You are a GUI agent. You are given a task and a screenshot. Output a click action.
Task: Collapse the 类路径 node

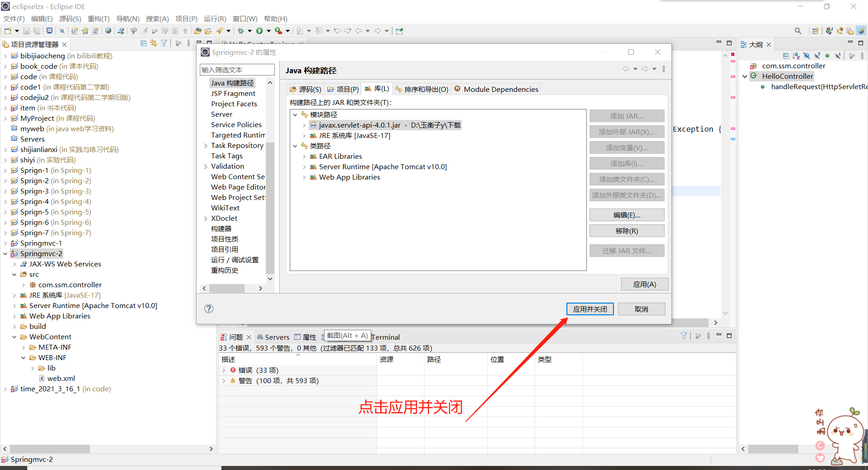(295, 146)
